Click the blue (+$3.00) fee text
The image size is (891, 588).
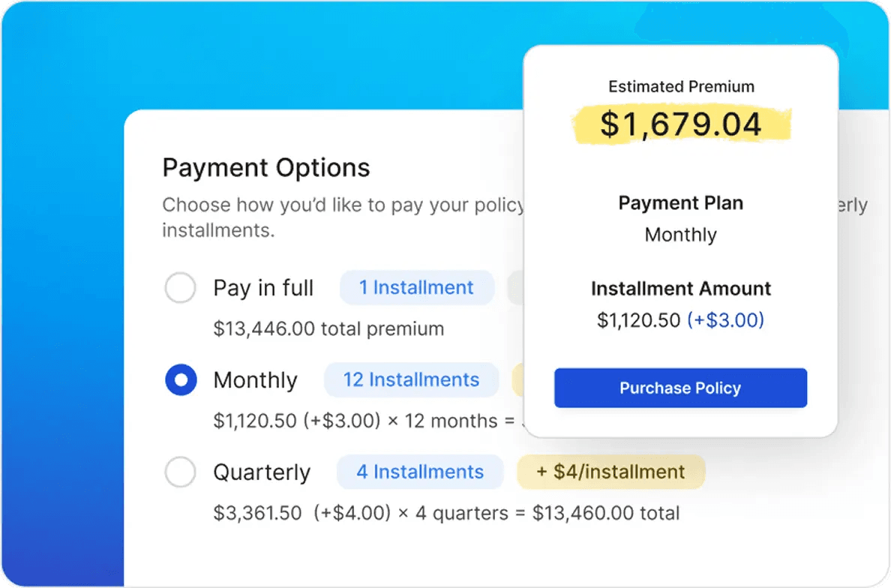click(x=725, y=320)
